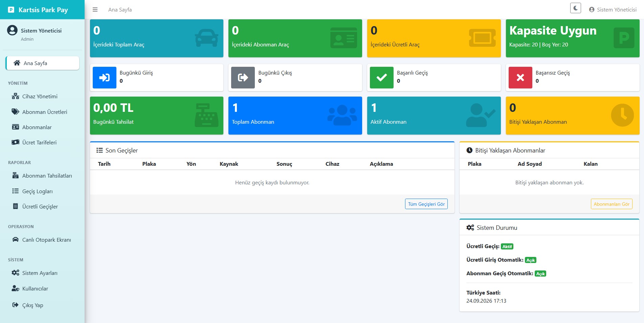Click the Kullanıcılar user-shield icon

pyautogui.click(x=16, y=288)
